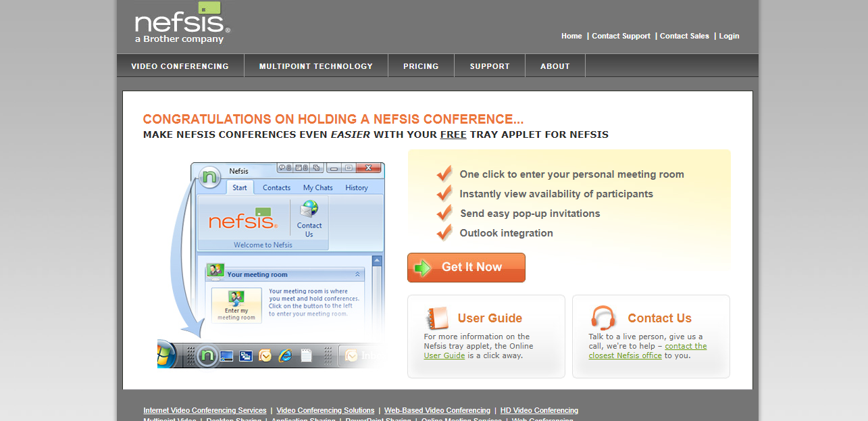Open the Multipoint Technology menu
Viewport: 868px width, 421px height.
315,66
